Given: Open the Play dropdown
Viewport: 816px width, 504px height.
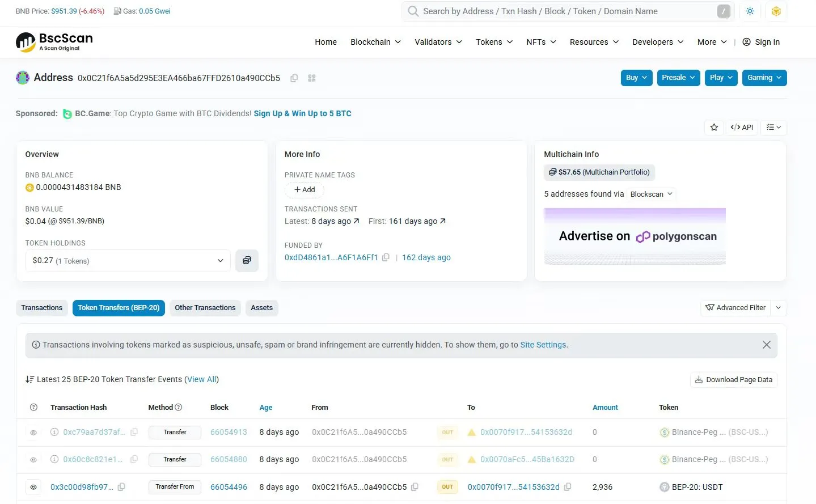Looking at the screenshot, I should (721, 78).
